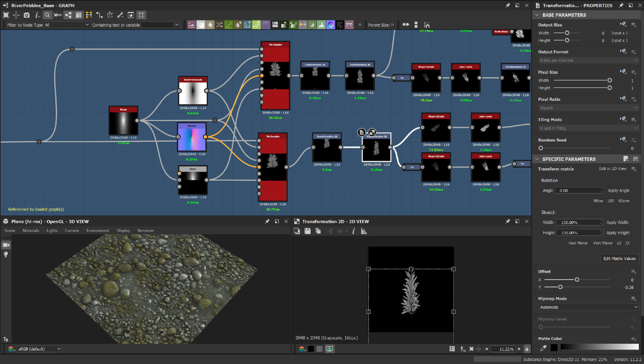Click the 3D view camera icon

6,245
